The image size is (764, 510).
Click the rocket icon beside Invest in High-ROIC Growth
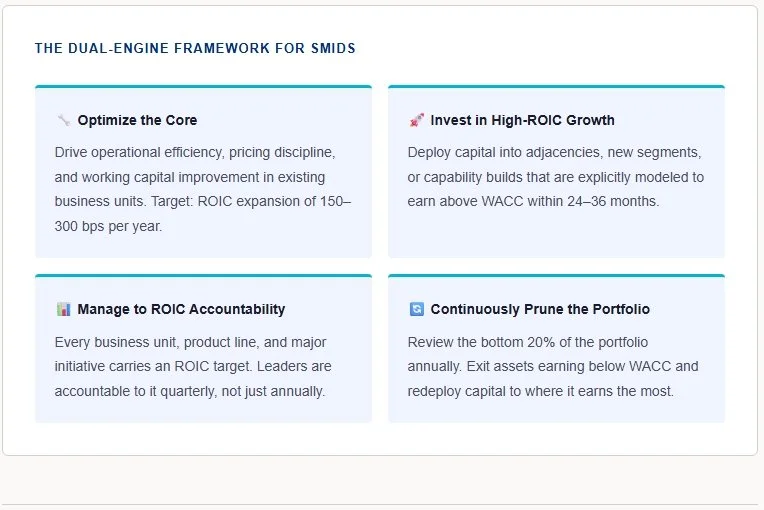click(x=417, y=120)
